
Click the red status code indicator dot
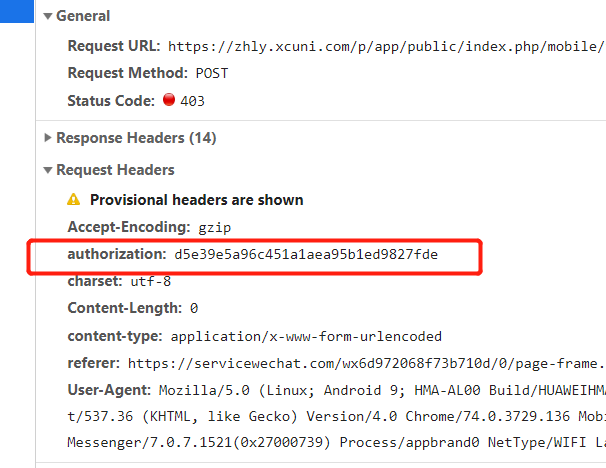tap(169, 100)
